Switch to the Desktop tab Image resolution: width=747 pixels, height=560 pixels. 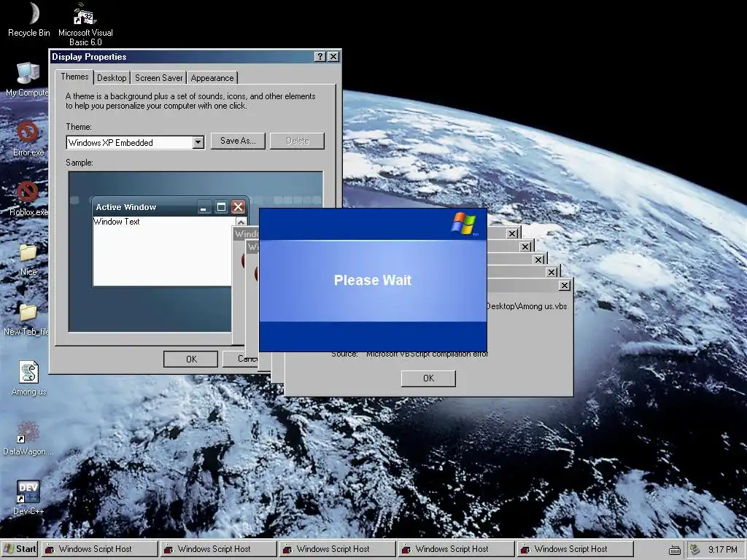(112, 78)
